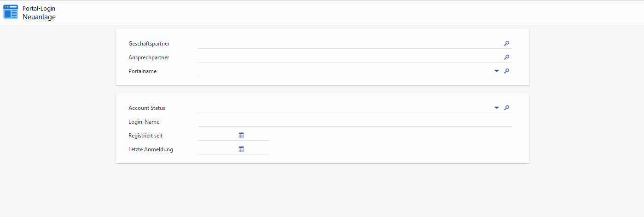
Task: Click the Account Status magnifier icon
Action: click(506, 108)
